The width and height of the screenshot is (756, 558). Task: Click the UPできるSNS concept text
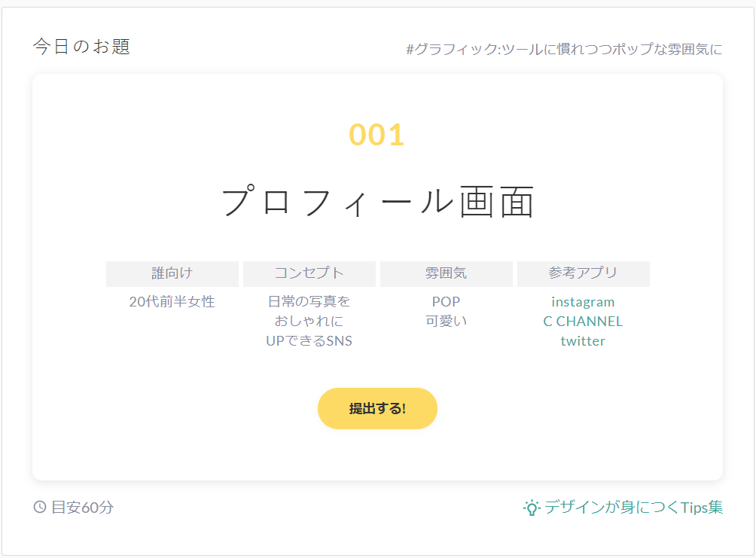point(309,341)
